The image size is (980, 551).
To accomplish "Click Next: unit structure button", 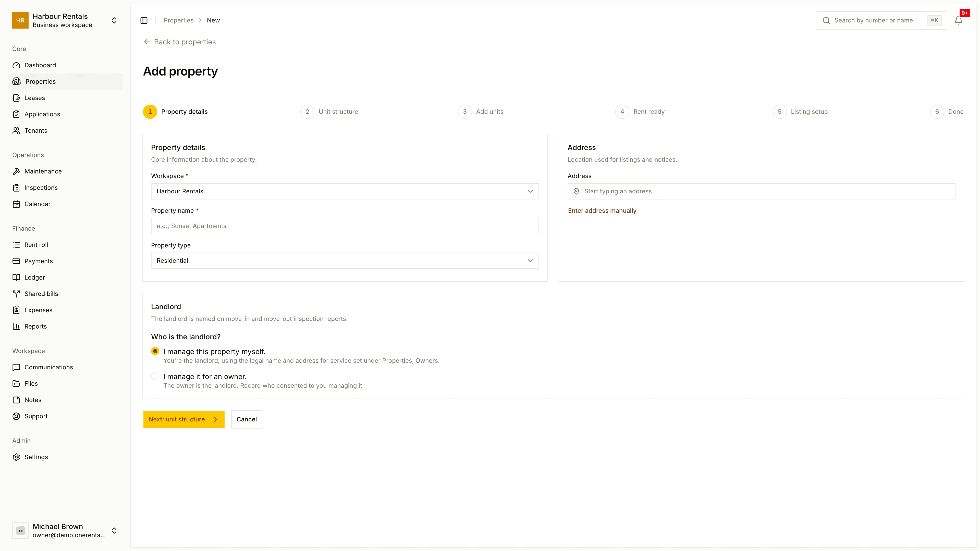I will pos(184,419).
